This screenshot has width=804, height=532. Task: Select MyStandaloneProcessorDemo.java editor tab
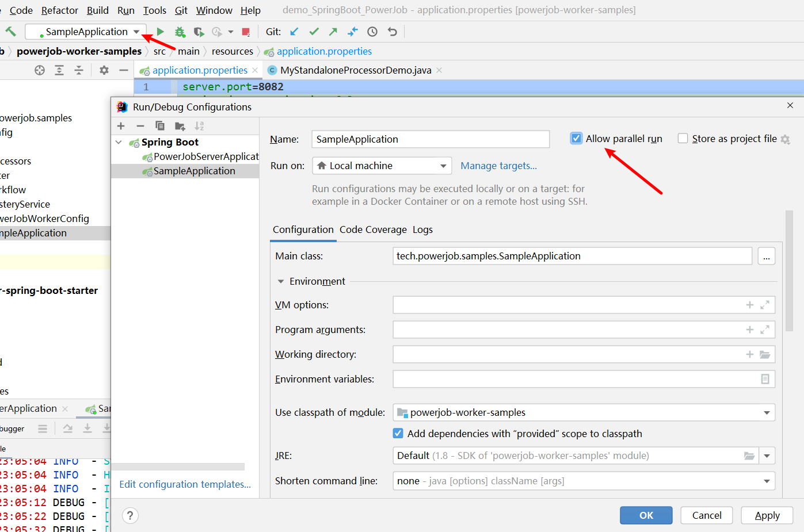point(356,70)
